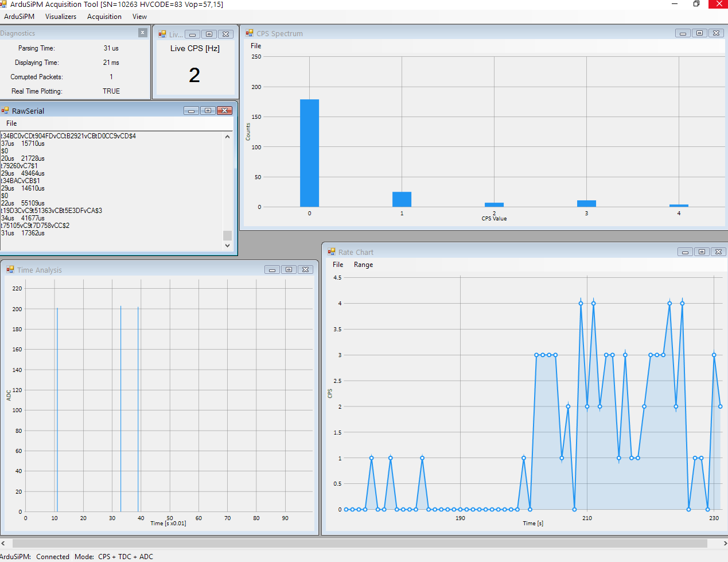Select raw line t75105vC9t7D758vCC$2
Screen dimensions: 728x562
click(x=35, y=226)
